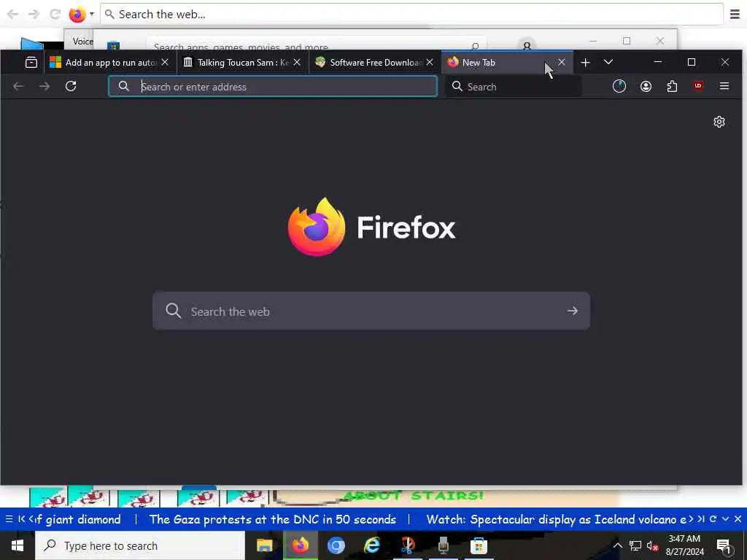Open the uBlock Origin extension icon

click(698, 86)
